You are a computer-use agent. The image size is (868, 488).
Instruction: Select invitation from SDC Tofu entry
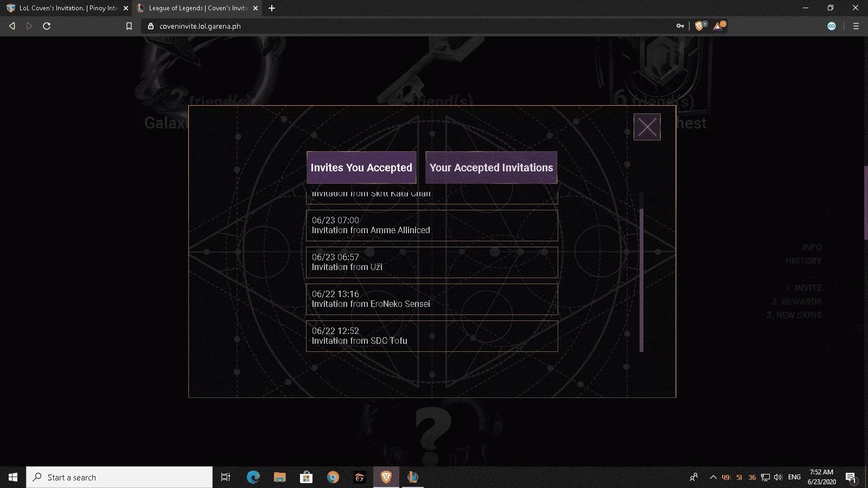[432, 336]
